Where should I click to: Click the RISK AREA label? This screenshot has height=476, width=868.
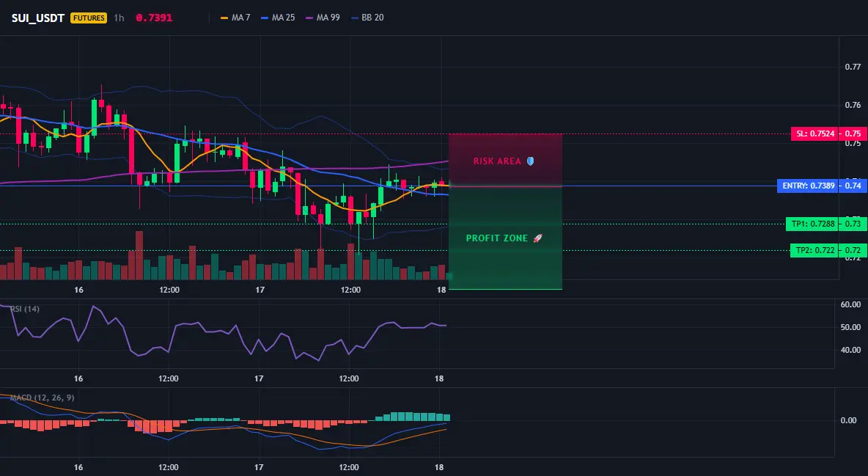497,161
